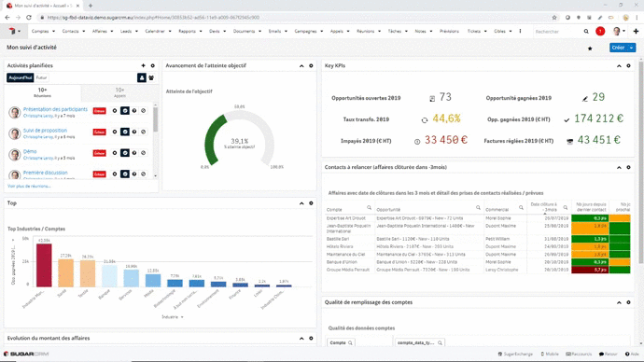Collapse the Top dashlet
The image size is (644, 362).
[x=301, y=203]
